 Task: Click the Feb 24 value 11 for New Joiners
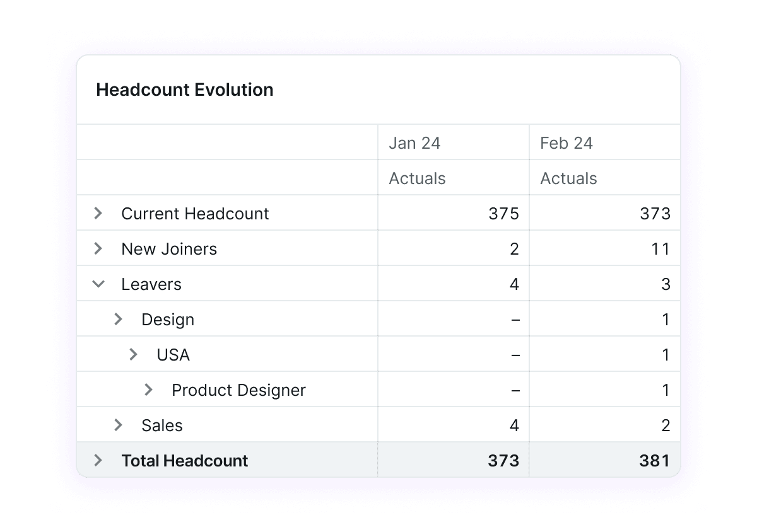(x=660, y=248)
